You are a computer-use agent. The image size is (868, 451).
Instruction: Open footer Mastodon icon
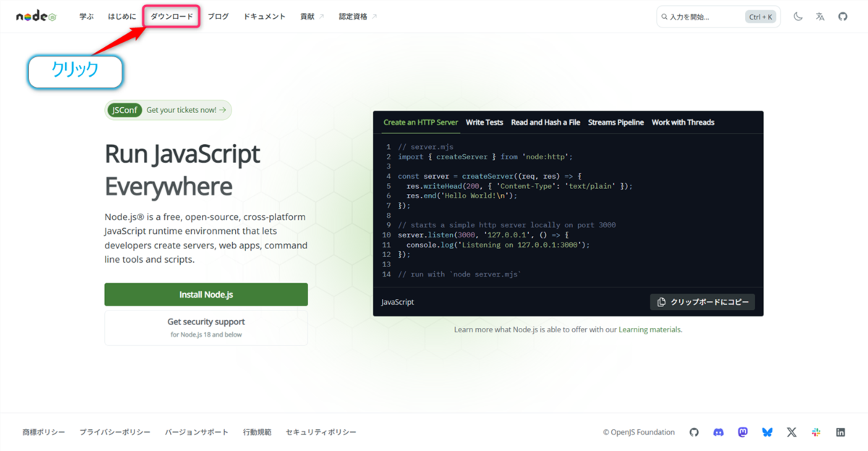pyautogui.click(x=743, y=432)
